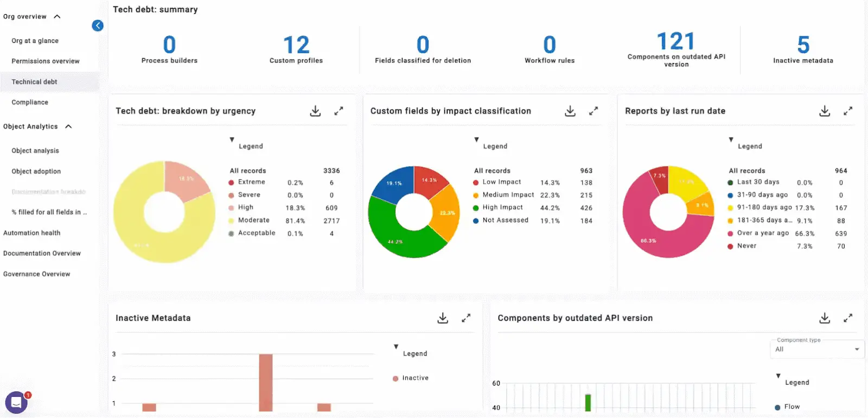The width and height of the screenshot is (868, 418).
Task: Collapse the sidebar with the blue arrow button
Action: point(98,26)
